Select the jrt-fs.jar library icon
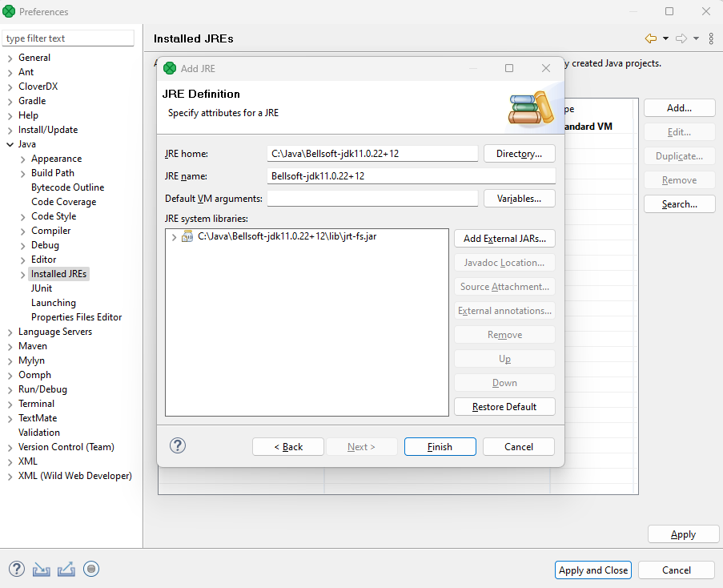Screen dimensions: 723x588 (x=187, y=237)
